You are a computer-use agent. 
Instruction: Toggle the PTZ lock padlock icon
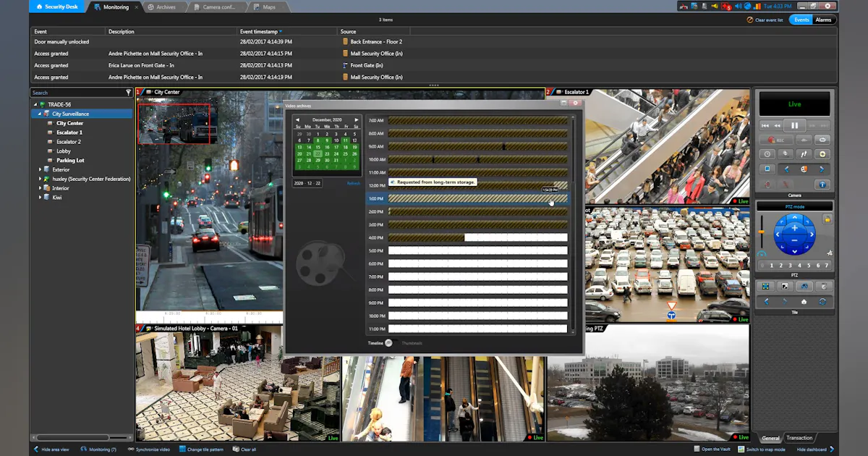pyautogui.click(x=827, y=219)
